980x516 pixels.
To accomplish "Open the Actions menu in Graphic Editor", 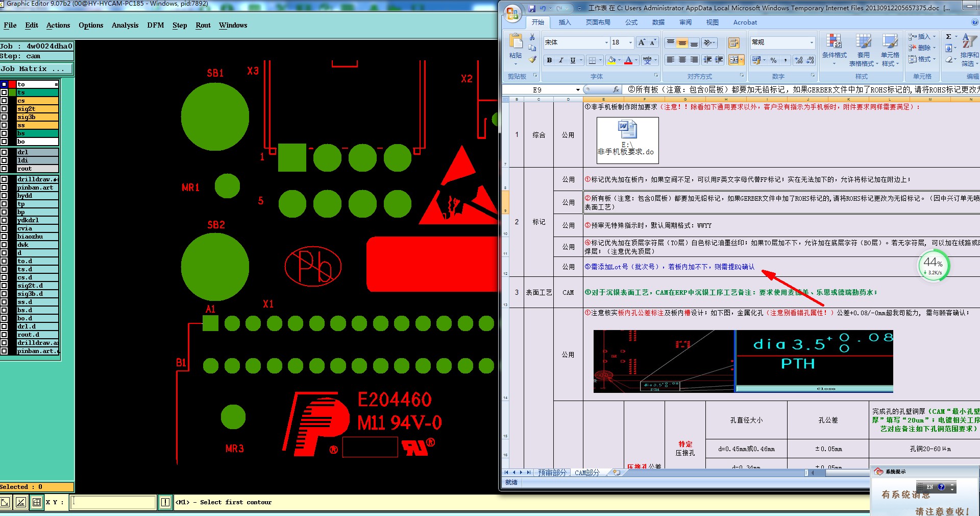I will point(58,25).
